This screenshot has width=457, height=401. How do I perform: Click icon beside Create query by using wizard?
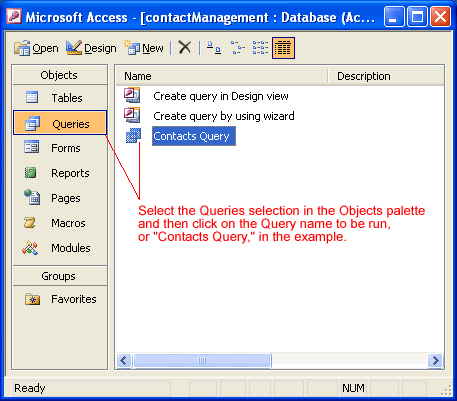point(132,115)
